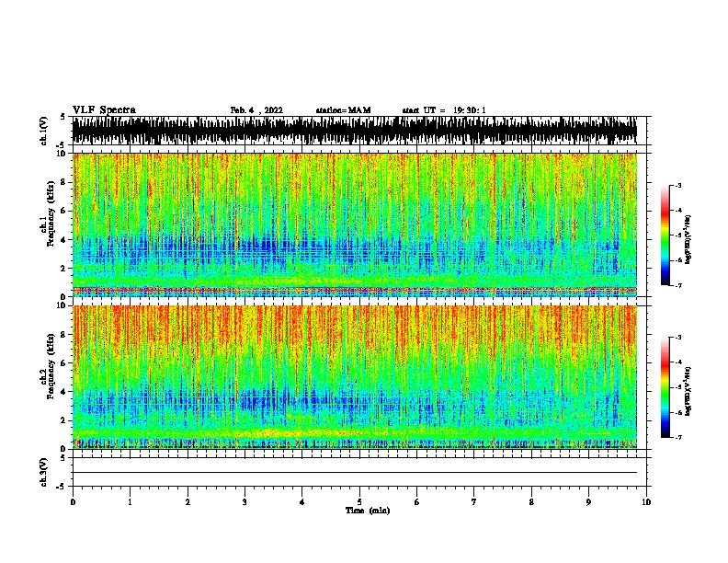Click the time axis tick label "0"
Viewport: 728px width, 563px height.
73,502
